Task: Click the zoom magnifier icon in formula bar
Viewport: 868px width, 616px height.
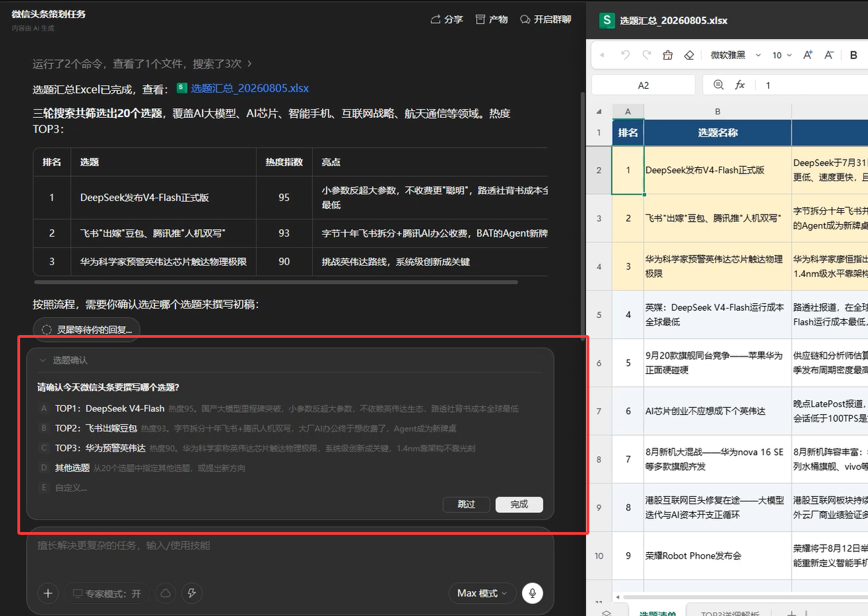Action: [x=718, y=85]
